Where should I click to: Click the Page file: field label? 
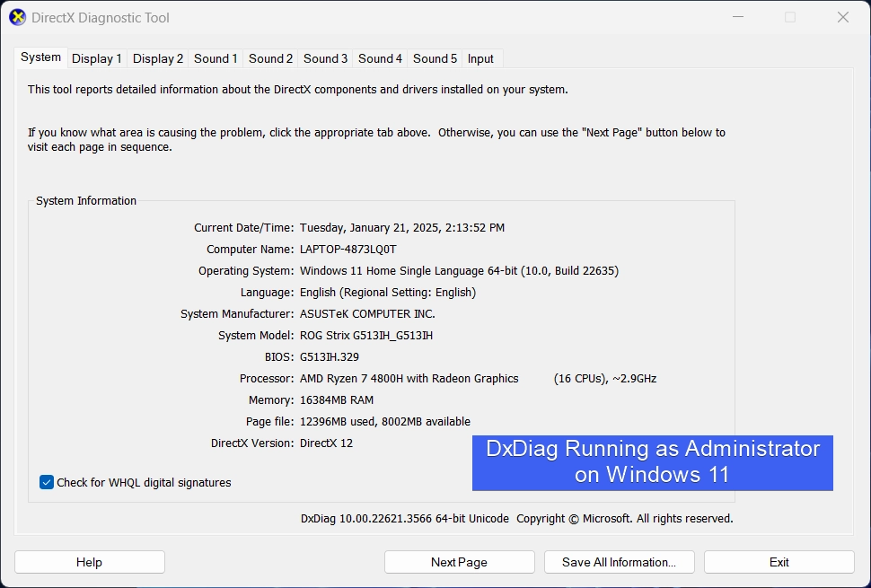click(x=270, y=421)
